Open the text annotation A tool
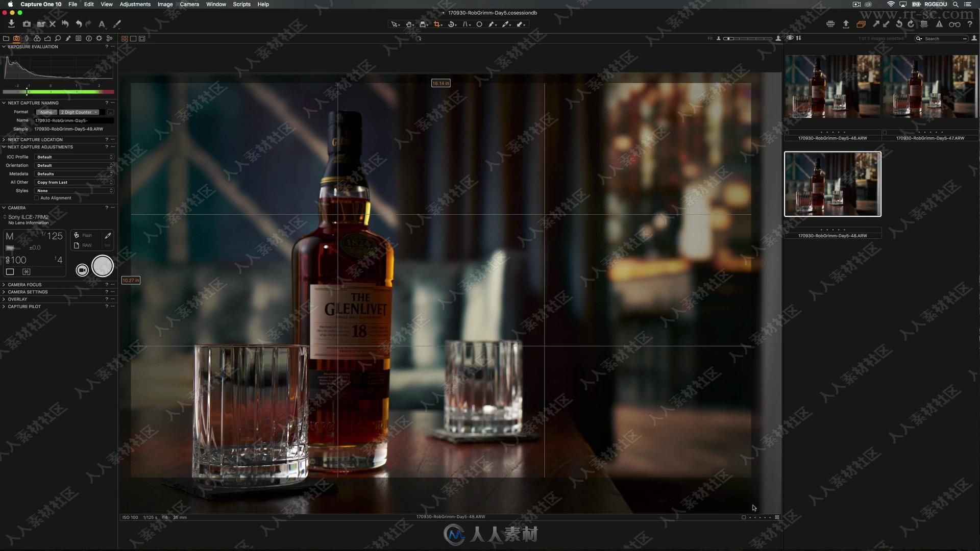Image resolution: width=980 pixels, height=551 pixels. tap(102, 24)
